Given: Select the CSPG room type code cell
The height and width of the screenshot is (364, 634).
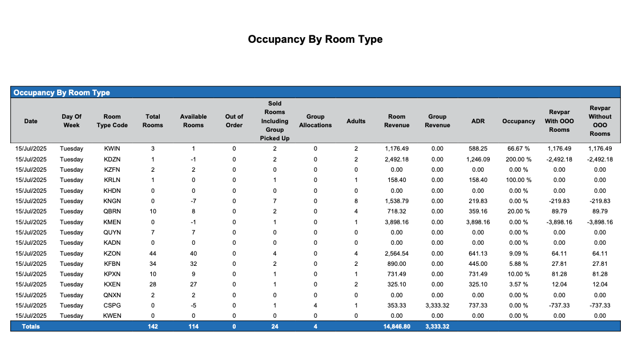Looking at the screenshot, I should (112, 305).
